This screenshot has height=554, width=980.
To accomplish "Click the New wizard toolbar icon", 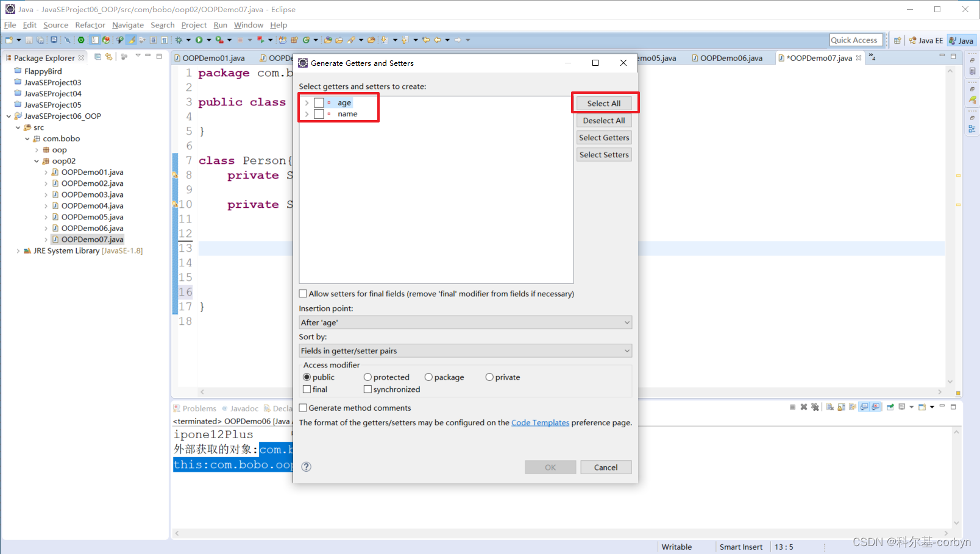I will coord(9,40).
